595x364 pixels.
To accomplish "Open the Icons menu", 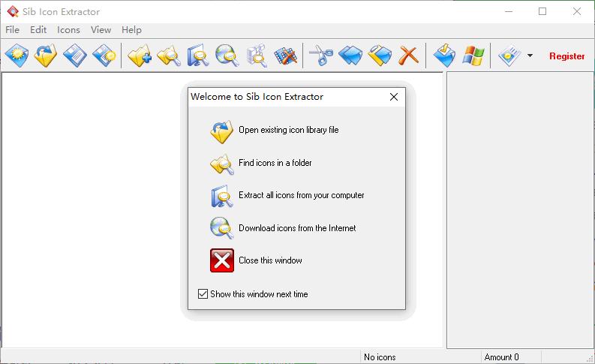I will tap(69, 29).
